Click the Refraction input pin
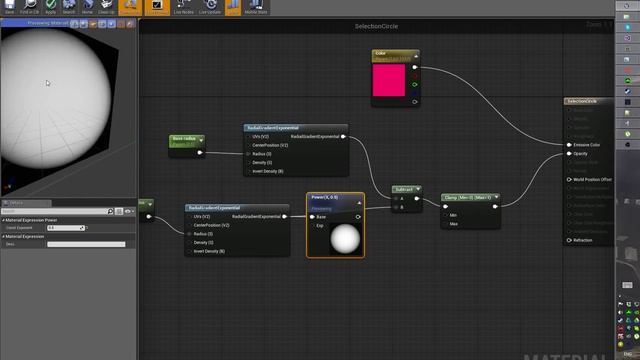Image resolution: width=640 pixels, height=360 pixels. (x=569, y=240)
